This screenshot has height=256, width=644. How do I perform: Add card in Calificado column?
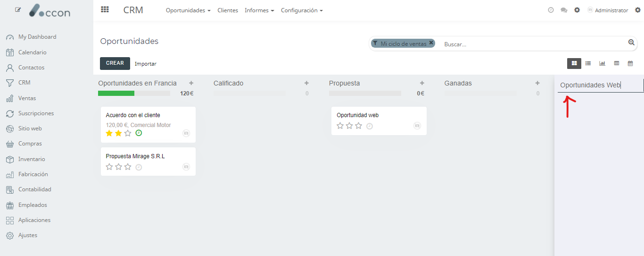click(x=306, y=83)
